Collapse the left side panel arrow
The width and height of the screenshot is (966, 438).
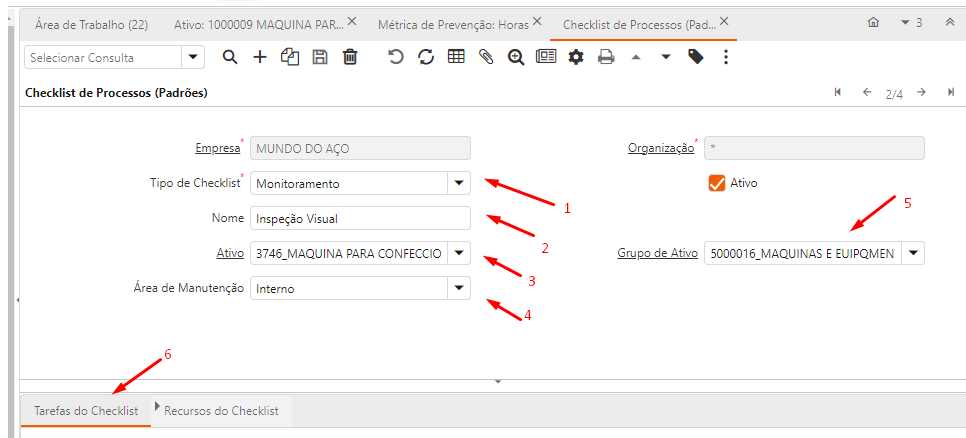click(x=18, y=299)
